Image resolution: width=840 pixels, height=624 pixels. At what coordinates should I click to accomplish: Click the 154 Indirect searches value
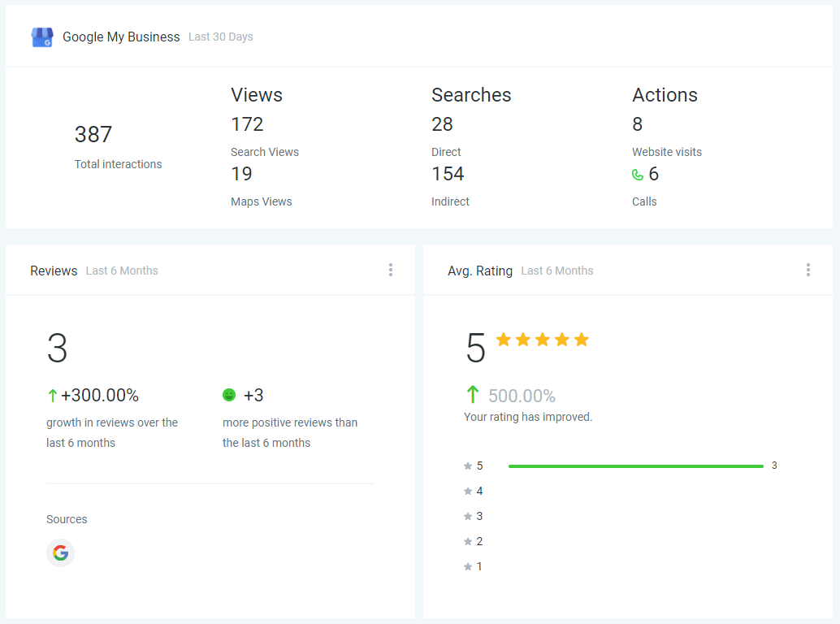pyautogui.click(x=448, y=174)
